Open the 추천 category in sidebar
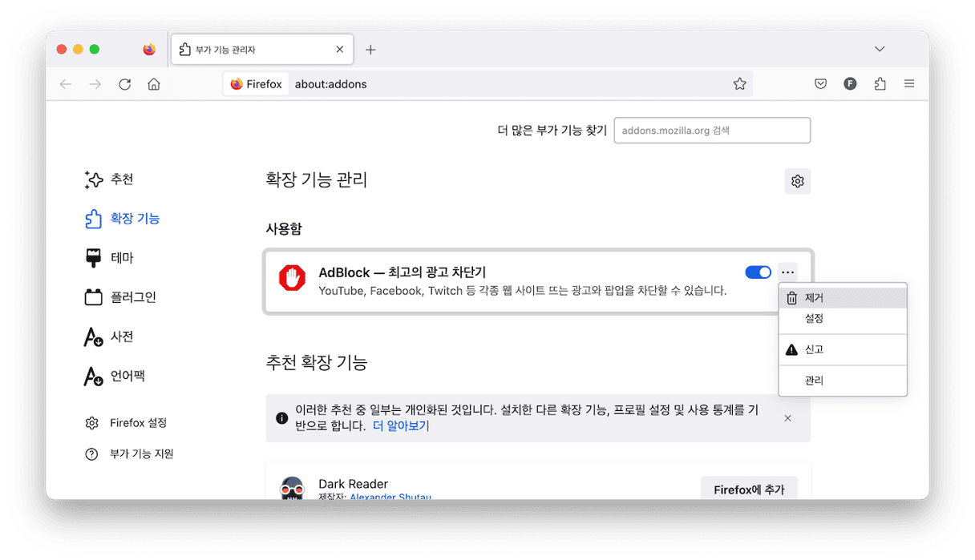This screenshot has height=560, width=975. coord(109,179)
